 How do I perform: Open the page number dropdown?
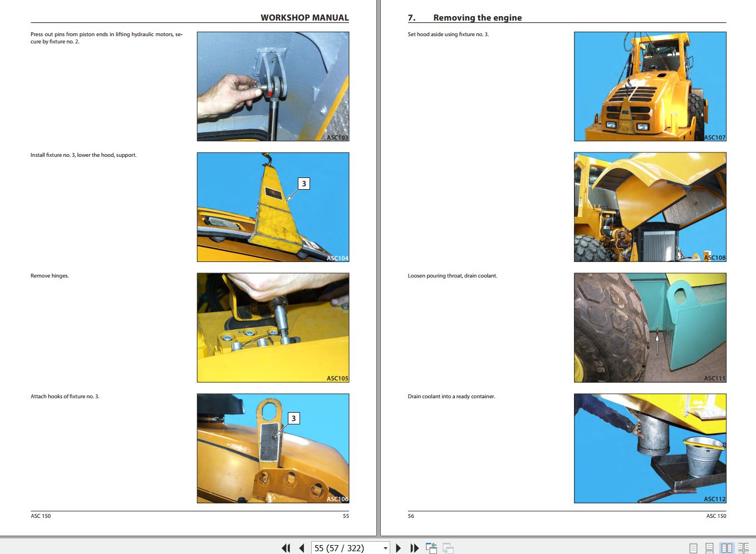pyautogui.click(x=385, y=548)
